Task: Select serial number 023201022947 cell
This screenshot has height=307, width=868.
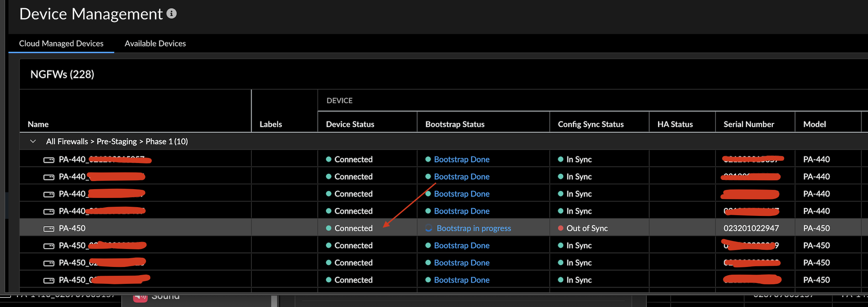Action: pos(751,228)
